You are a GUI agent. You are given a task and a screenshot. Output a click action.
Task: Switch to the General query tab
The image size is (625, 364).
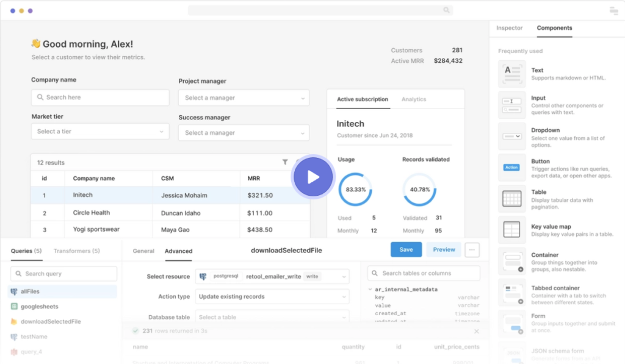(143, 251)
